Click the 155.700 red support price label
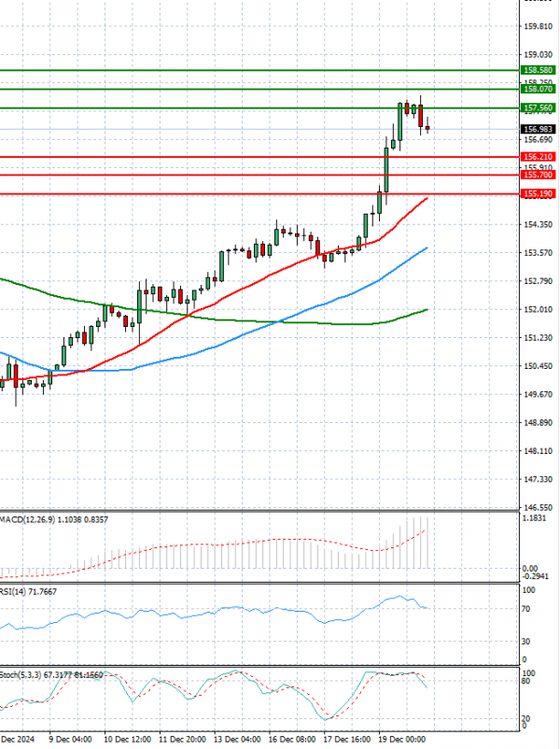 pos(538,175)
